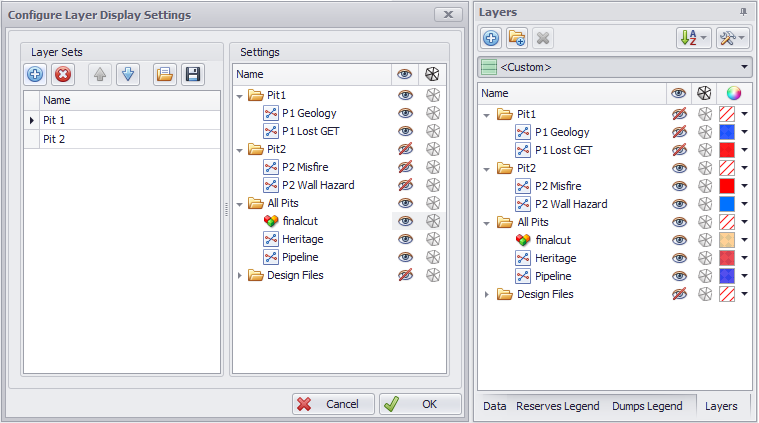The image size is (759, 423).
Task: Collapse Pit1 folder in Settings tree
Action: coord(239,96)
